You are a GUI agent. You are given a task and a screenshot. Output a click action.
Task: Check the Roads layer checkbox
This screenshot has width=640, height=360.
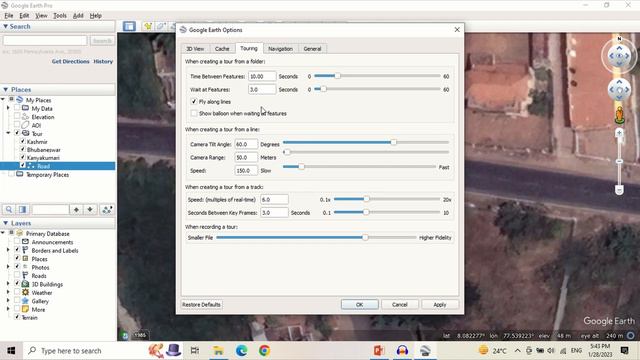[x=17, y=276]
